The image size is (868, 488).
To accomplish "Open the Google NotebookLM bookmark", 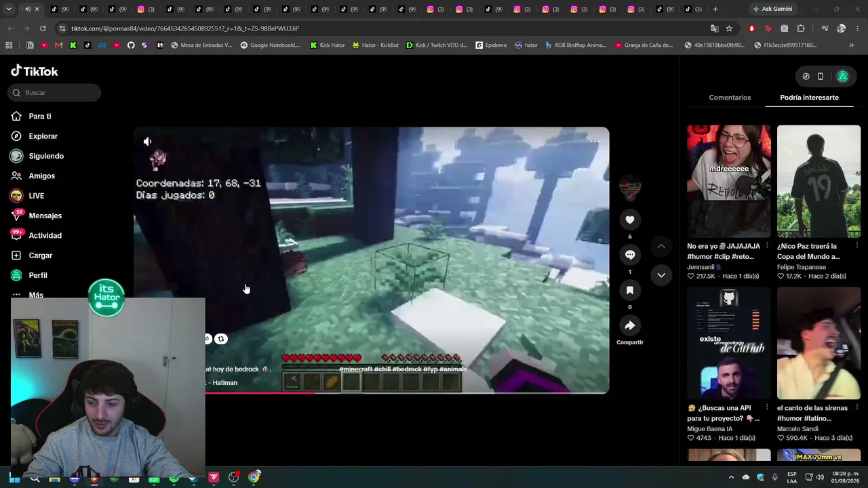I will (x=270, y=45).
